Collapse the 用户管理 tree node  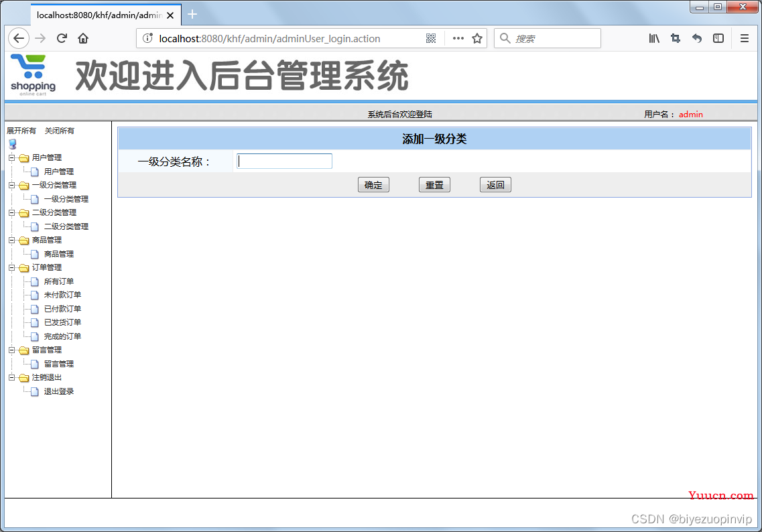click(x=11, y=157)
